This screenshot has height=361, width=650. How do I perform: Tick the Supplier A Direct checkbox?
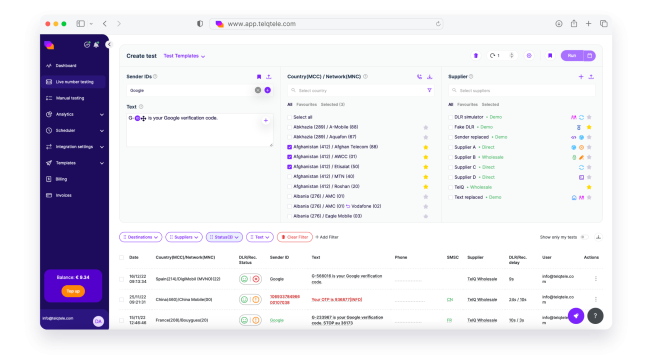(x=450, y=147)
